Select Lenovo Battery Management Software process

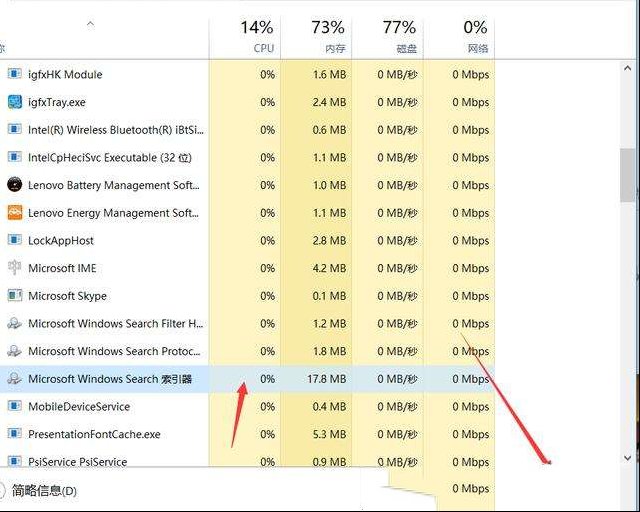(x=247, y=185)
